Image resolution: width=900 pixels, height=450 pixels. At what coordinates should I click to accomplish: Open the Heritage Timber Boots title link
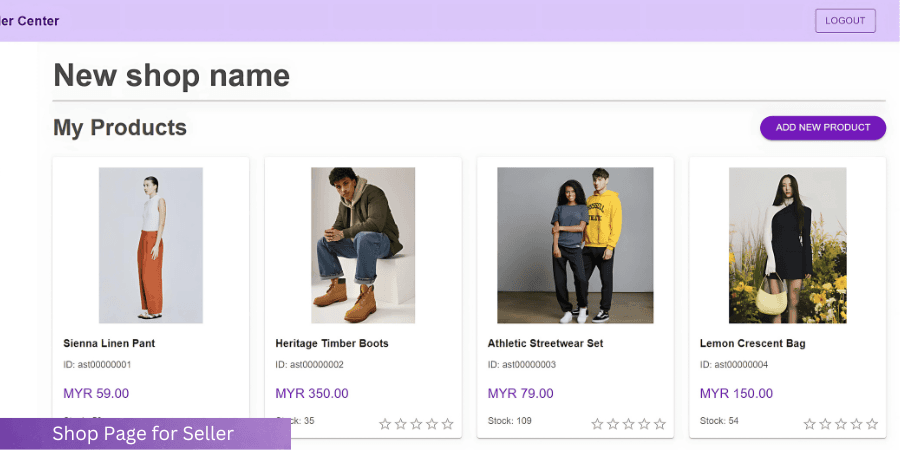point(332,344)
